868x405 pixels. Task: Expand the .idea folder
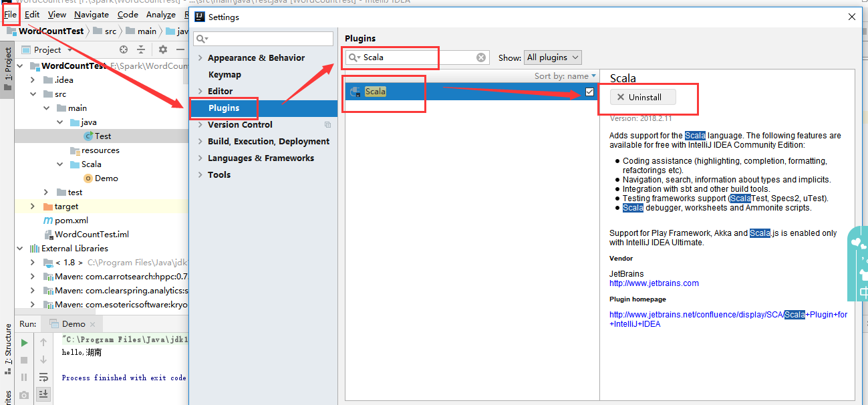pos(33,80)
